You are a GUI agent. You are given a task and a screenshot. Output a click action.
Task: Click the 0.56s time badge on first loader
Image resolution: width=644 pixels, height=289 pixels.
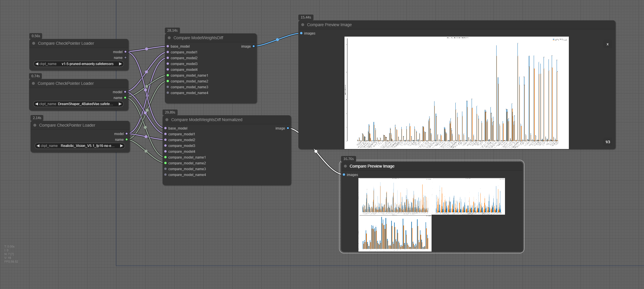pyautogui.click(x=36, y=36)
